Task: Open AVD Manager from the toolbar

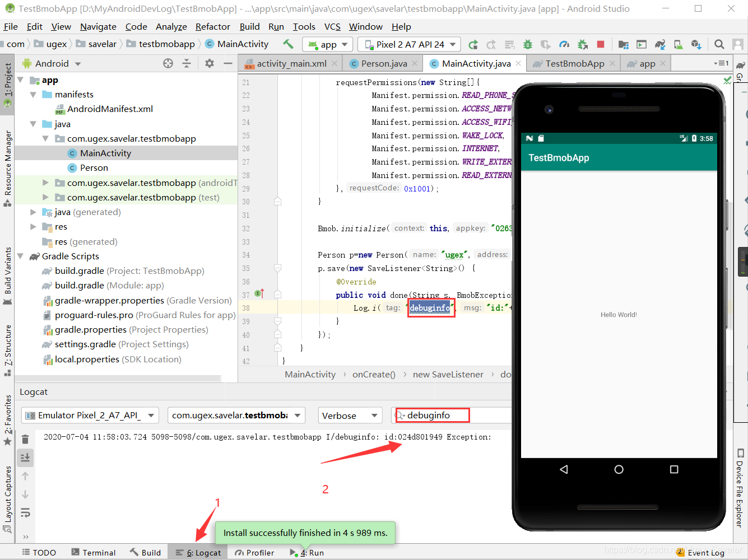Action: click(679, 44)
